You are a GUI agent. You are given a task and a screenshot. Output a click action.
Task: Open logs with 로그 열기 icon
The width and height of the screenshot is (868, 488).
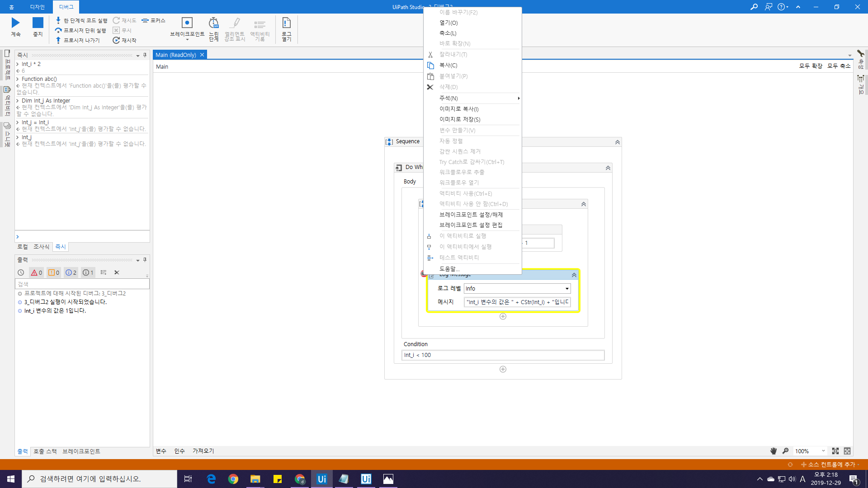pyautogui.click(x=286, y=28)
